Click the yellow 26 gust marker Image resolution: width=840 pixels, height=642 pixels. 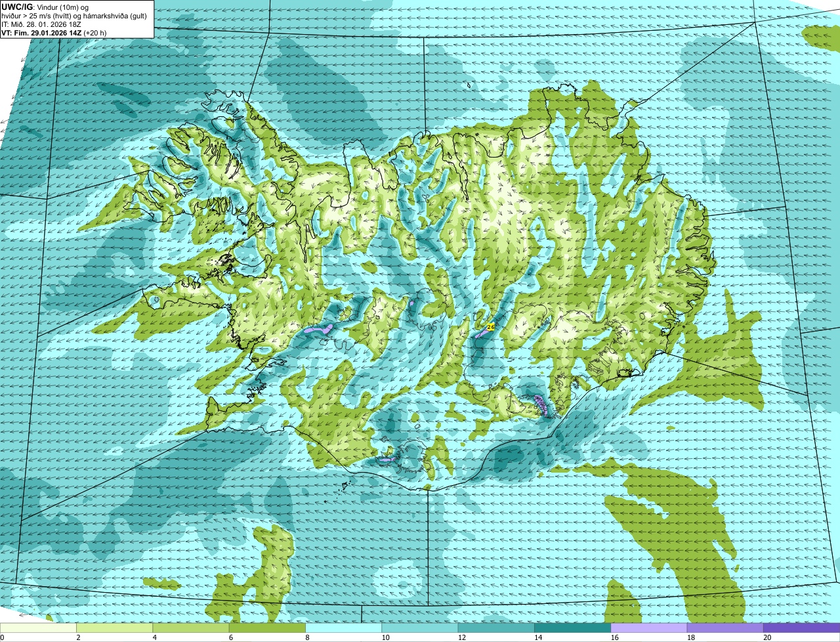490,326
